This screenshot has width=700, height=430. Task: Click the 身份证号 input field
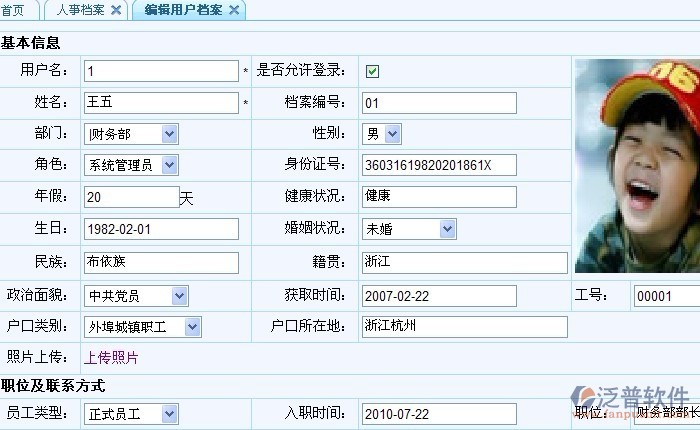(439, 165)
